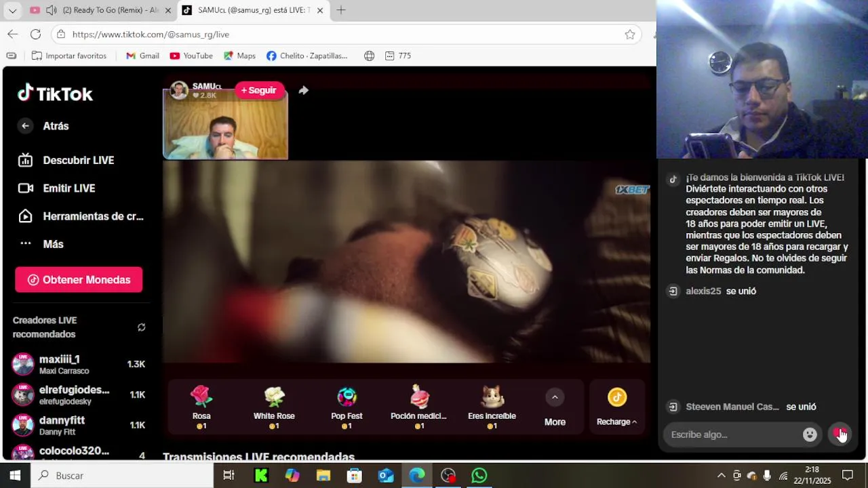Bookmark this page with star icon
868x488 pixels.
click(630, 34)
